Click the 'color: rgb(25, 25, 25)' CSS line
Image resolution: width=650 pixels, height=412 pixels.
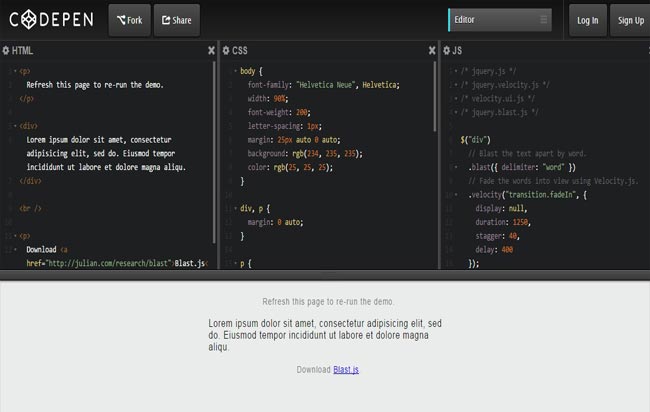point(290,167)
